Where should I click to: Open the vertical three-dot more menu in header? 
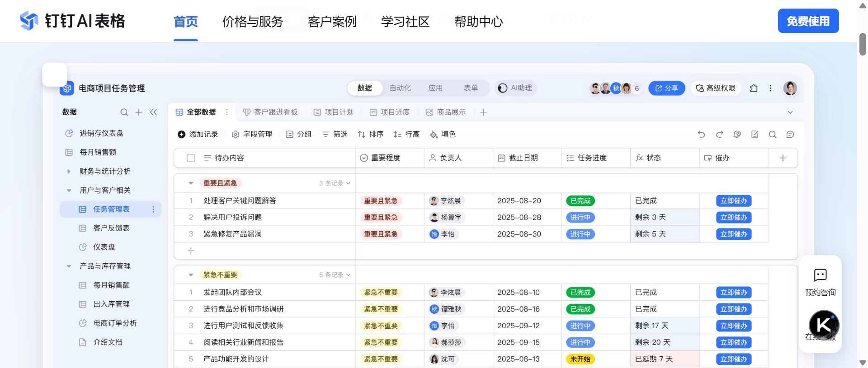click(770, 89)
